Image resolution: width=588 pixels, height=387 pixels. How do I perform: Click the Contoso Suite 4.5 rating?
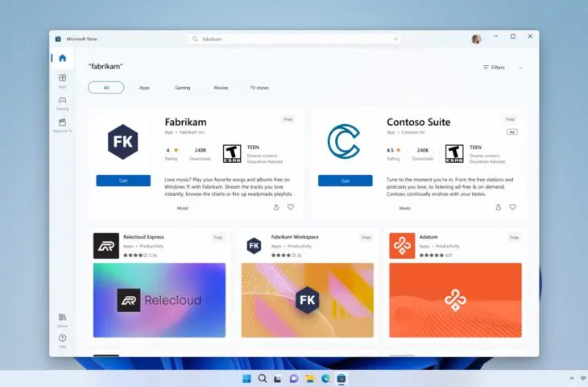393,150
